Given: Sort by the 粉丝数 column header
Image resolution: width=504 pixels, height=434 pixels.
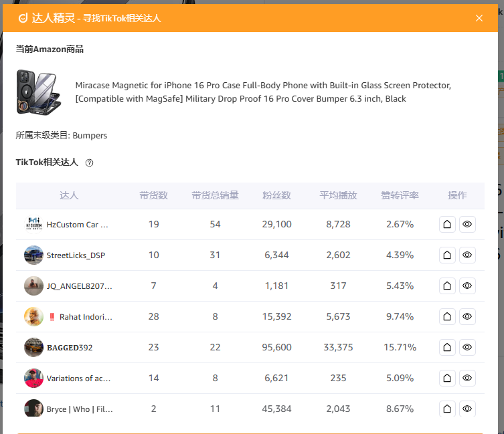Looking at the screenshot, I should coord(276,195).
